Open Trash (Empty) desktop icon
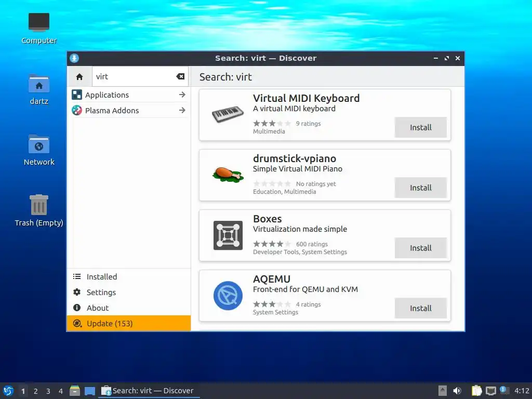 pos(39,210)
